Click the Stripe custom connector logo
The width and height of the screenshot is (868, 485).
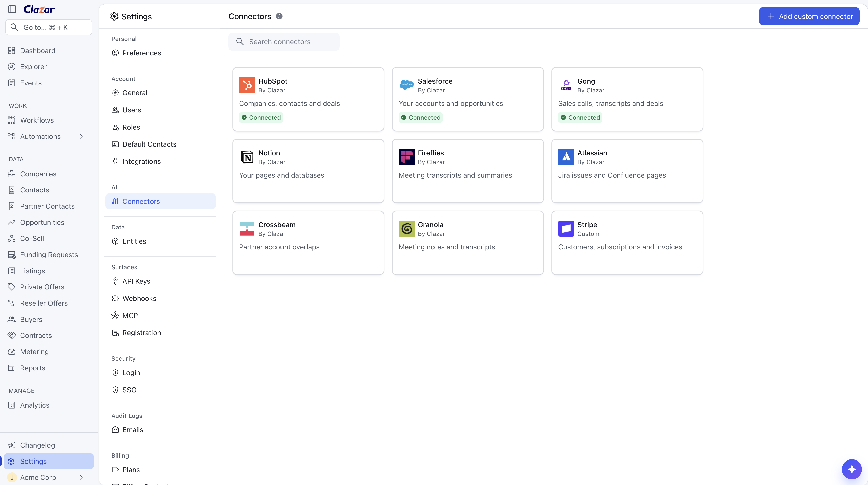pyautogui.click(x=566, y=229)
